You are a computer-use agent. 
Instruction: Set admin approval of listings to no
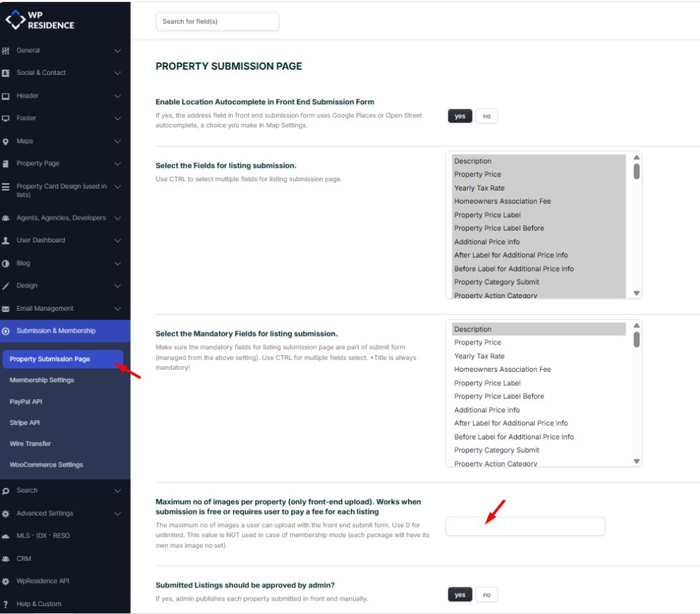[486, 595]
